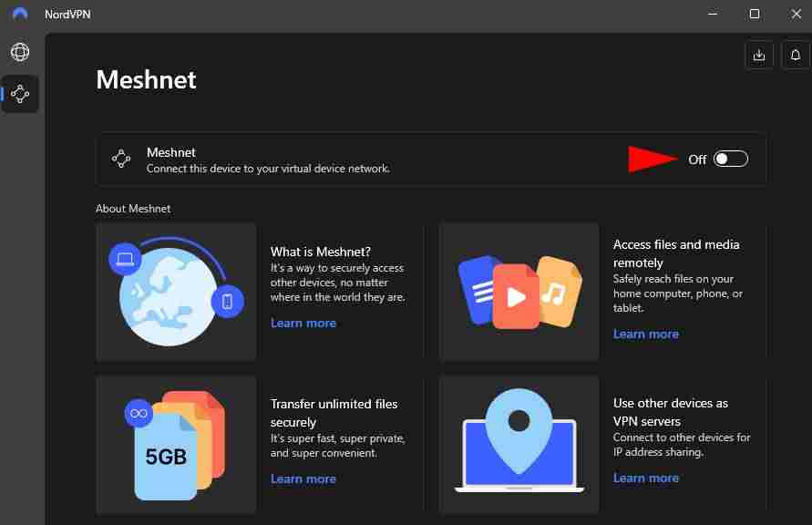
Task: Click 'Connect this device to your virtual device network' text
Action: point(268,169)
